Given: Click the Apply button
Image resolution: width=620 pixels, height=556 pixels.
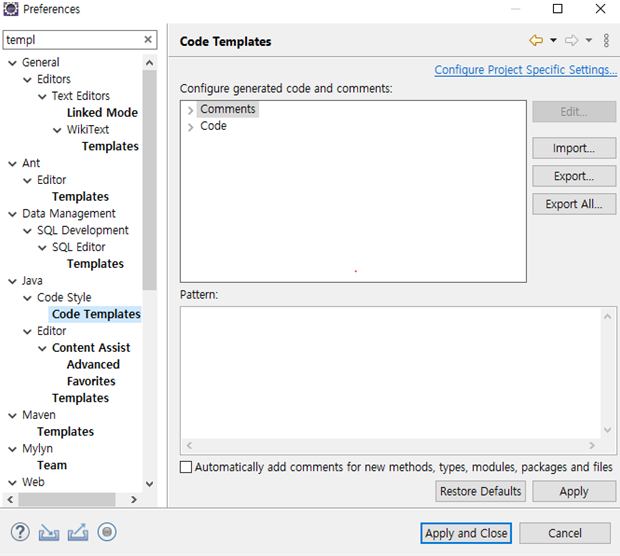Looking at the screenshot, I should pos(574,491).
